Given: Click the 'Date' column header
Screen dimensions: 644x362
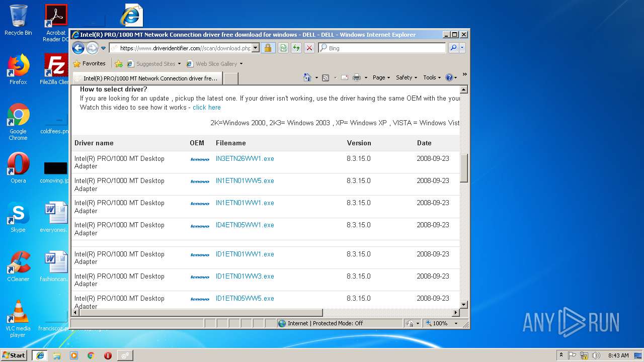Looking at the screenshot, I should [x=424, y=143].
